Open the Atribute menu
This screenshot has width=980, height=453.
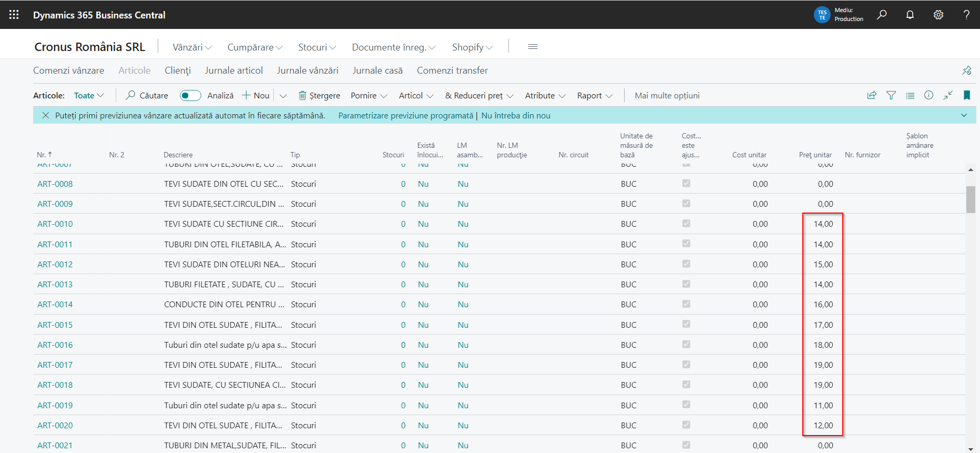pos(545,95)
